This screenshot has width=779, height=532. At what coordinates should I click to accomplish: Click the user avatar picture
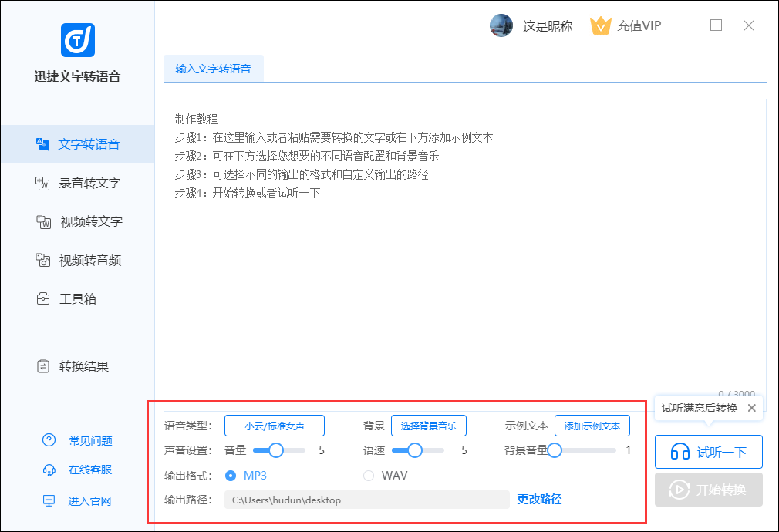[x=501, y=25]
